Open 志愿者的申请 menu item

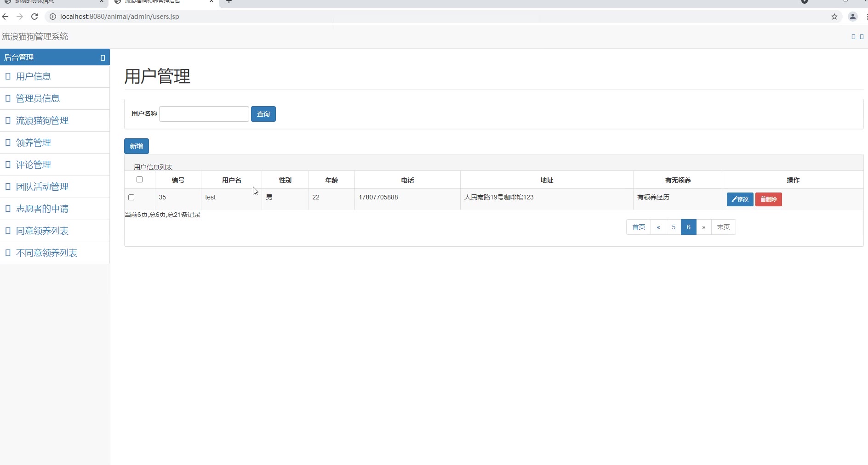click(x=42, y=209)
